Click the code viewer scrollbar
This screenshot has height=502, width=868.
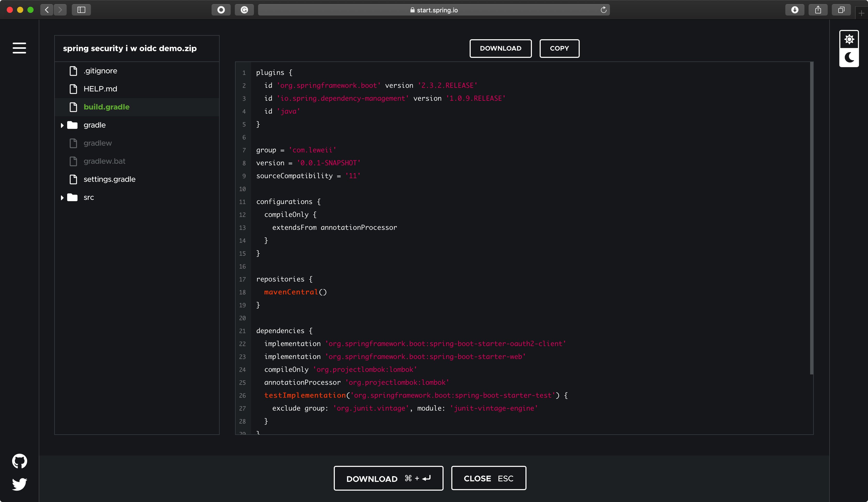pyautogui.click(x=811, y=218)
